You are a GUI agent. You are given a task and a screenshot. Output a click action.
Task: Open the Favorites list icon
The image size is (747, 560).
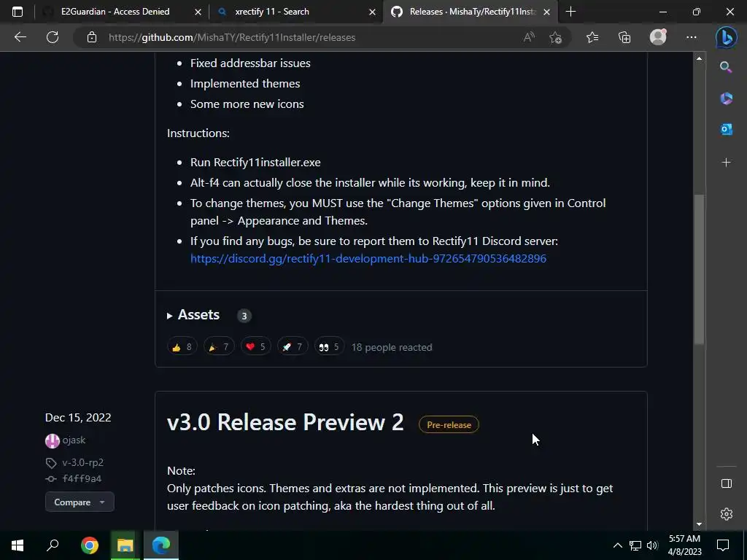tap(592, 37)
